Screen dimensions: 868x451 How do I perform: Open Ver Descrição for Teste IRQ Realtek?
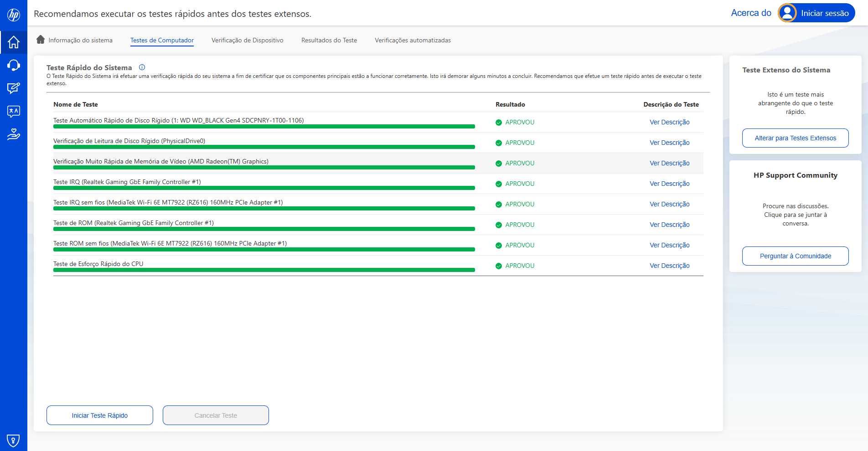coord(669,184)
